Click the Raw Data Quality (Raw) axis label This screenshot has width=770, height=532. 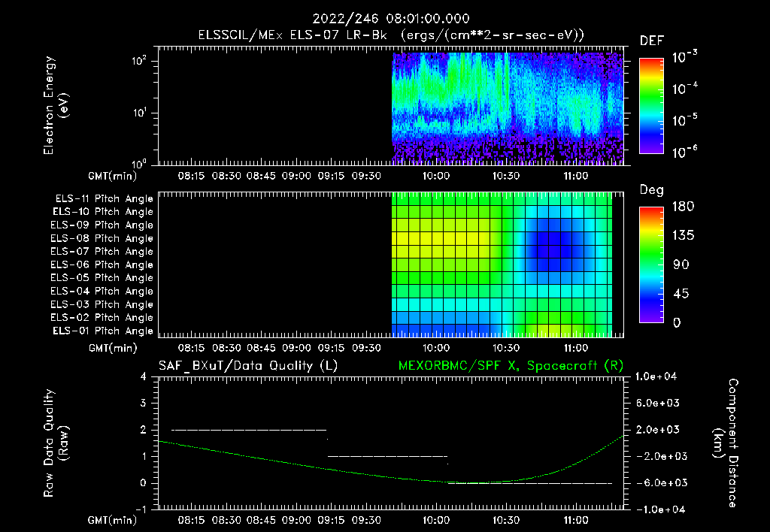point(56,443)
